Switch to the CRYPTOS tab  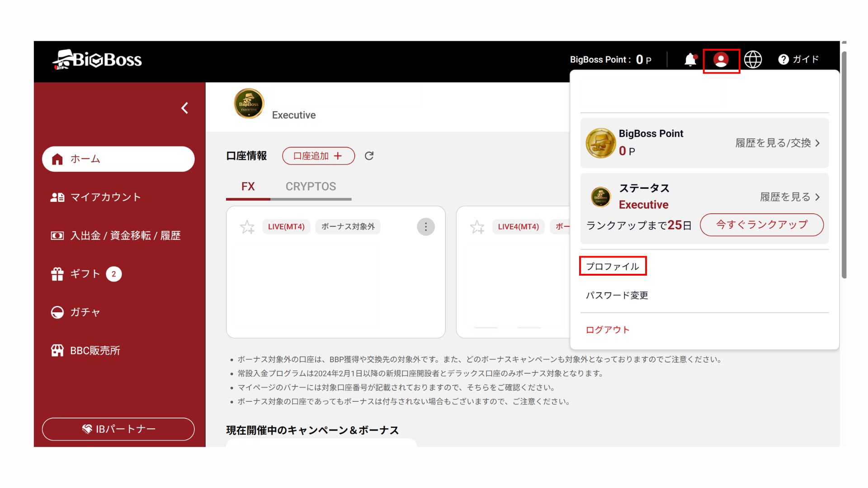coord(311,186)
